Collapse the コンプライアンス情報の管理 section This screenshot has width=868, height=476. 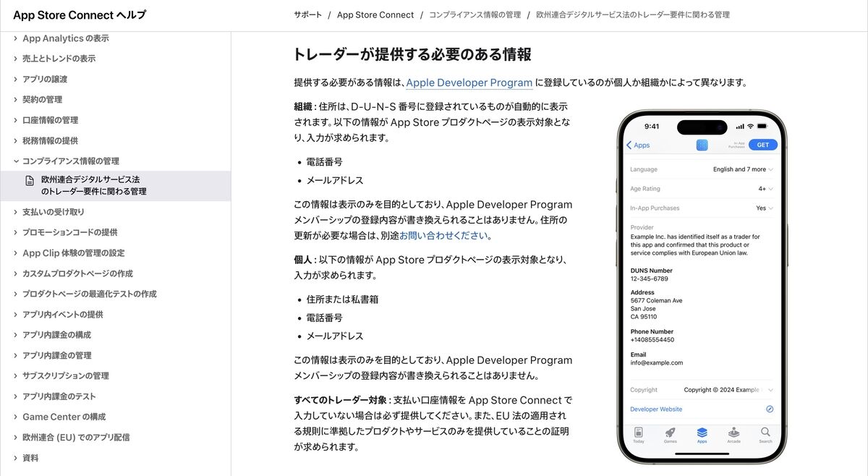pyautogui.click(x=71, y=161)
